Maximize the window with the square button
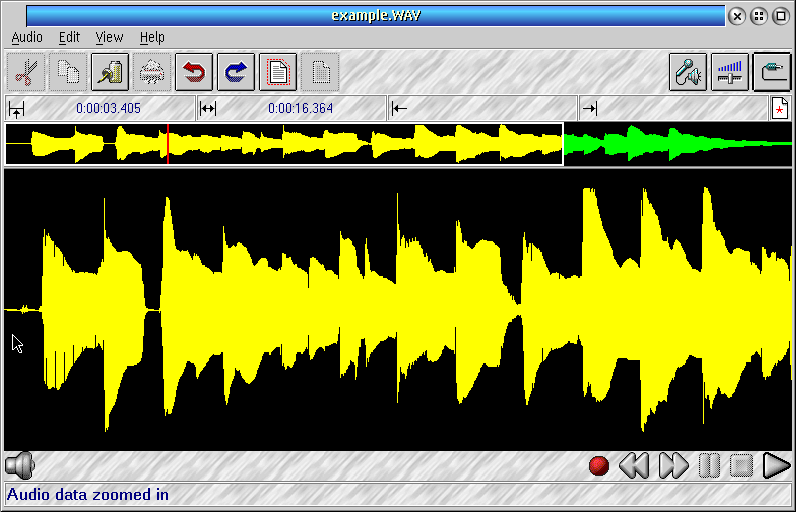796x512 pixels. pyautogui.click(x=781, y=16)
